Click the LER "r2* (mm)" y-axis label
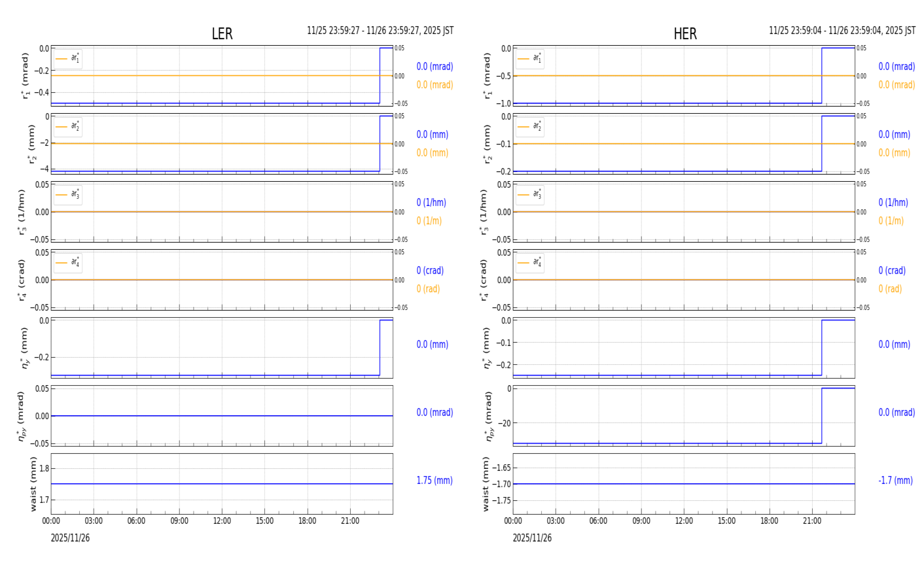The height and width of the screenshot is (565, 924). (30, 144)
